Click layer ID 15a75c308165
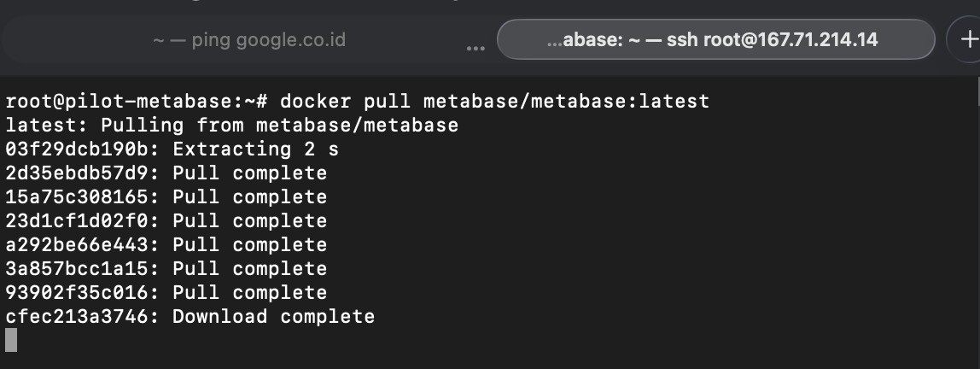The width and height of the screenshot is (980, 369). tap(82, 197)
